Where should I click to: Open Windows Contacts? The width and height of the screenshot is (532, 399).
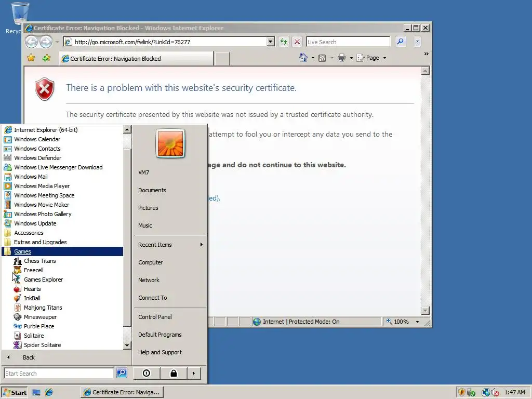37,149
